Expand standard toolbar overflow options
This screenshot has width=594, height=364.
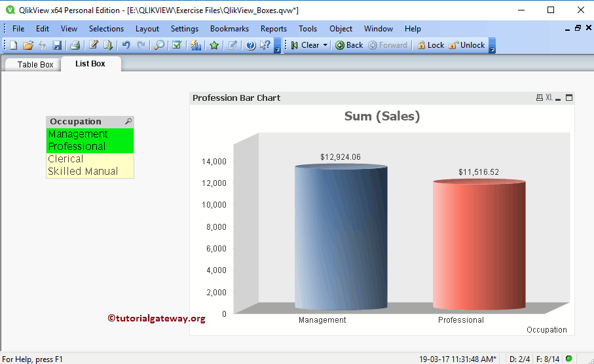(277, 45)
